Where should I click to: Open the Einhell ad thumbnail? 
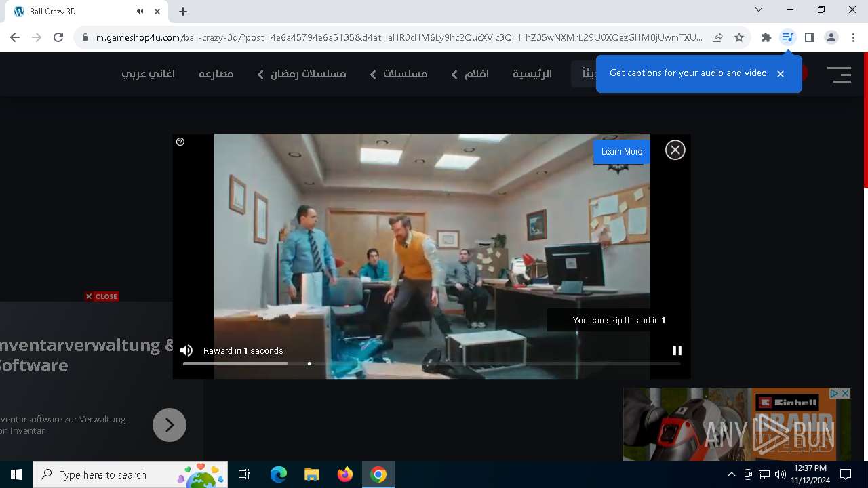(731, 424)
